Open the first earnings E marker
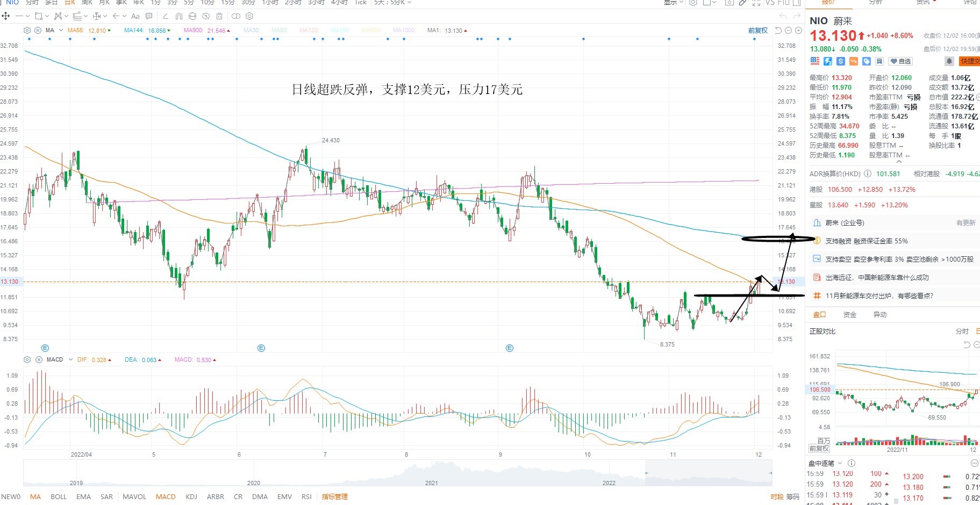 (45, 348)
